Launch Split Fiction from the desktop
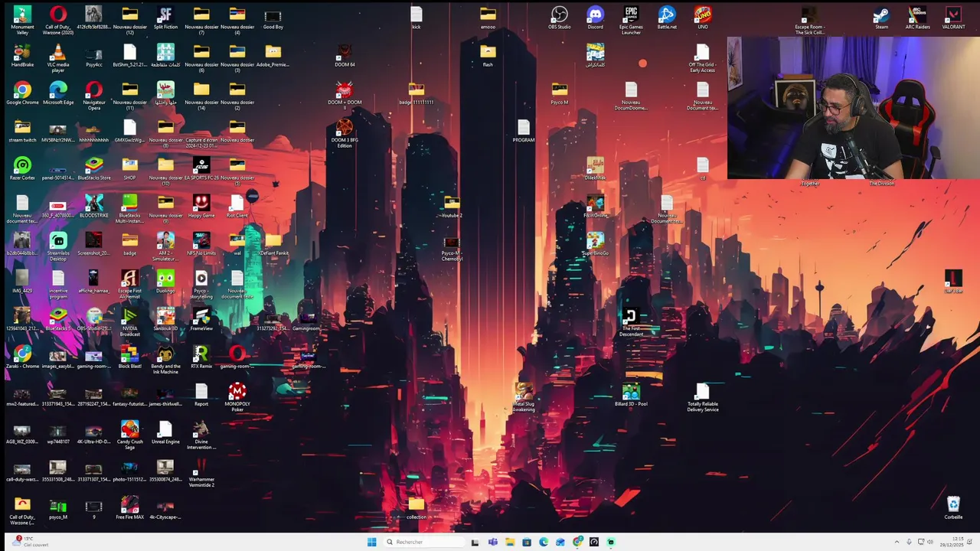Image resolution: width=980 pixels, height=551 pixels. pyautogui.click(x=165, y=18)
